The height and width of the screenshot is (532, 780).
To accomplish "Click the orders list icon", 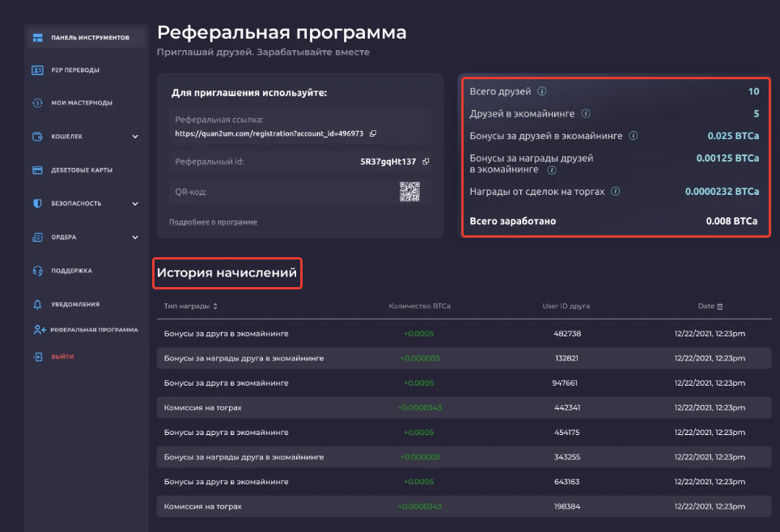I will pos(37,237).
